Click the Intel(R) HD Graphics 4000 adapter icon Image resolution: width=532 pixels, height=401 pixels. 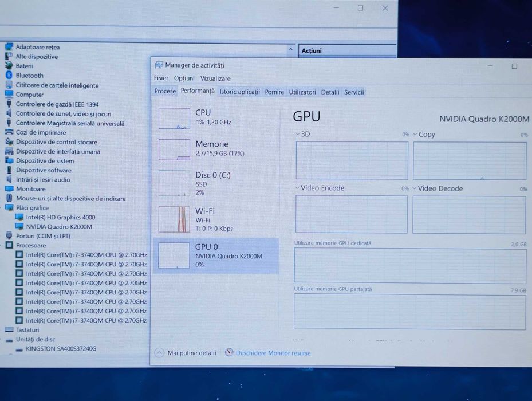pos(19,217)
